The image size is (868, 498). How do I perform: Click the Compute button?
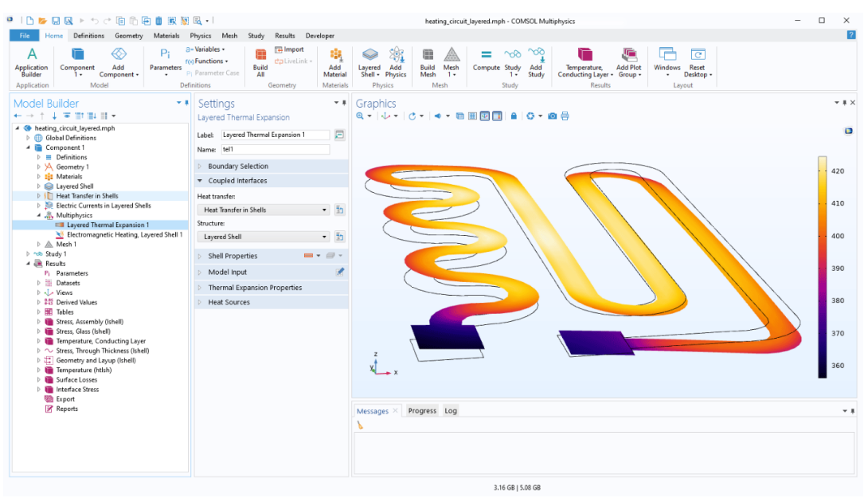point(486,60)
